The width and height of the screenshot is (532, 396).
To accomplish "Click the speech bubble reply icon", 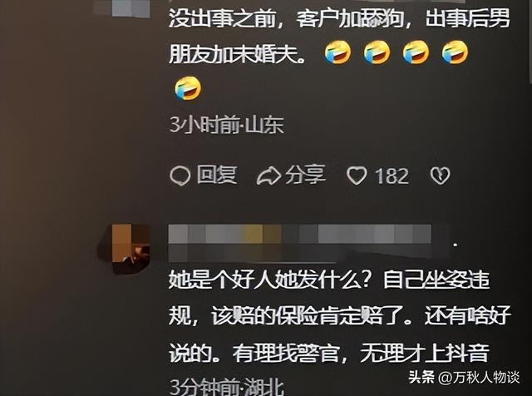I will click(x=180, y=176).
